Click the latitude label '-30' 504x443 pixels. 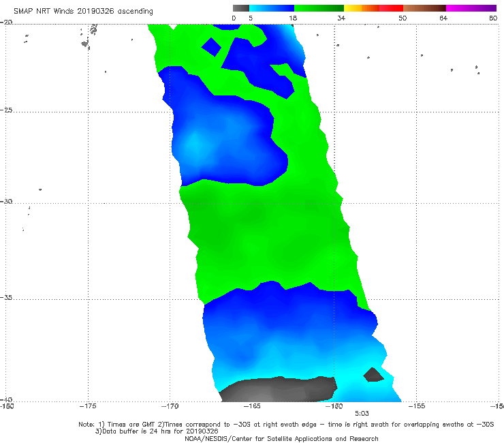6,201
